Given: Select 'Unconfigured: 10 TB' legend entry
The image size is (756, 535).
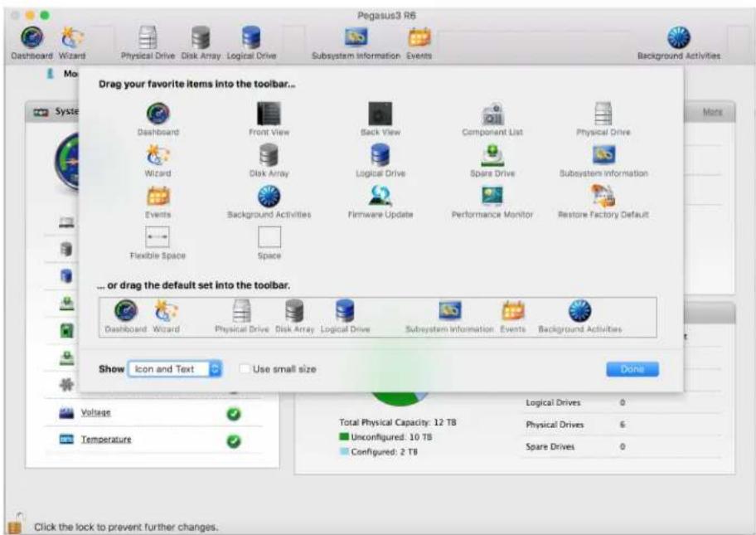Looking at the screenshot, I should (385, 437).
